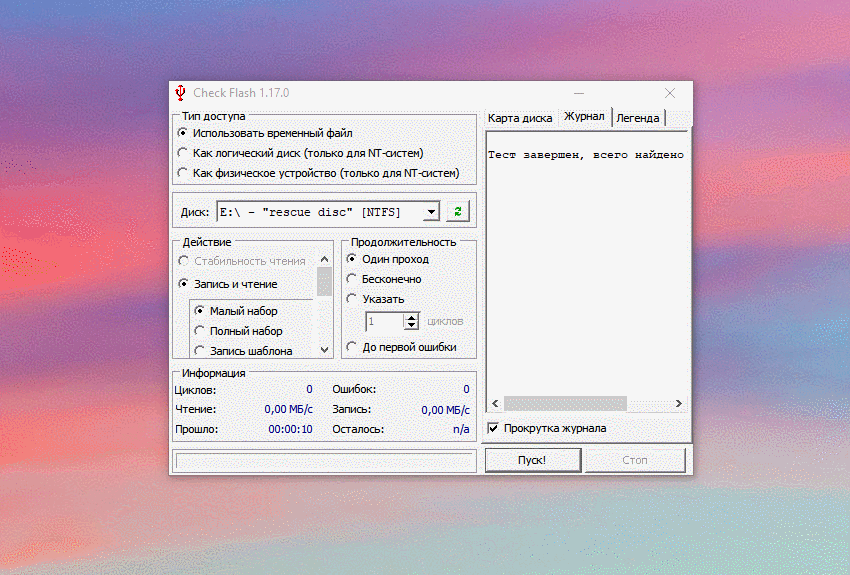Click the Check Flash USB title icon

pyautogui.click(x=180, y=93)
